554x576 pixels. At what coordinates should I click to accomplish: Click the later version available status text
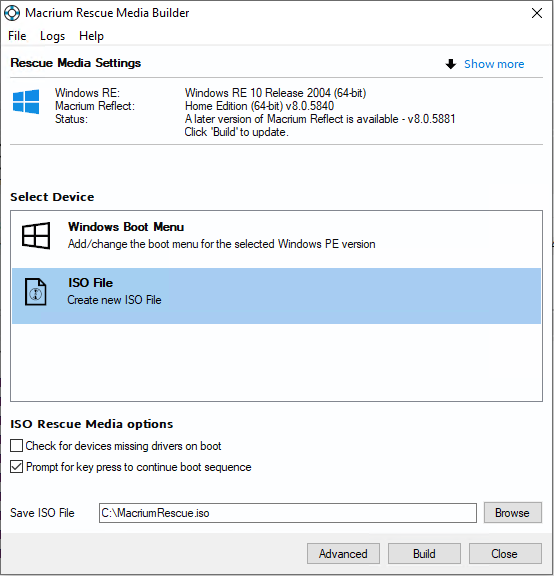point(320,119)
